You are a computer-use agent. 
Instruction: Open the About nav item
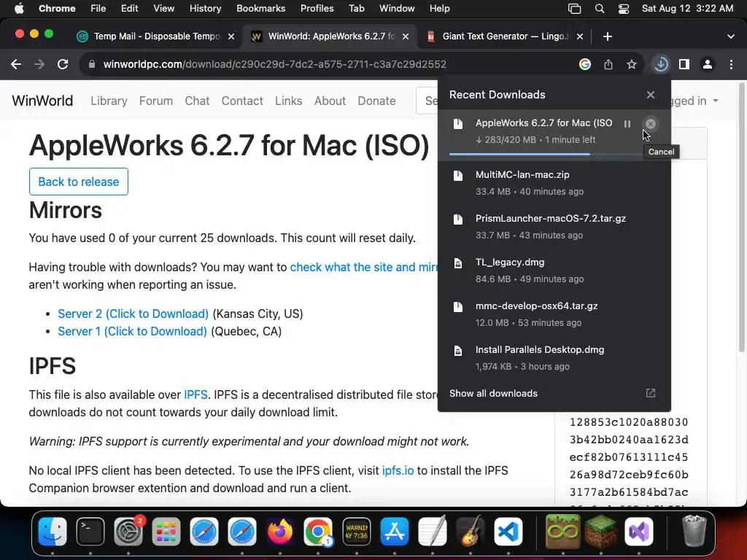[x=330, y=101]
